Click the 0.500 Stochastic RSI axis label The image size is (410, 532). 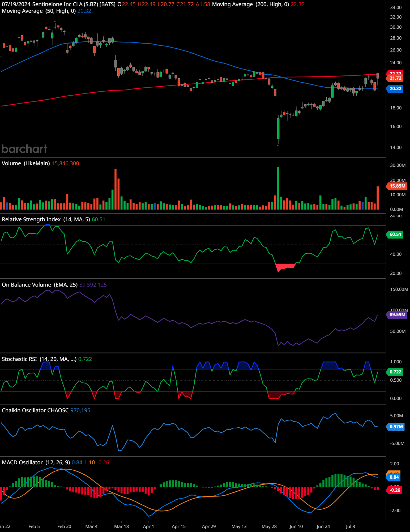[x=396, y=380]
